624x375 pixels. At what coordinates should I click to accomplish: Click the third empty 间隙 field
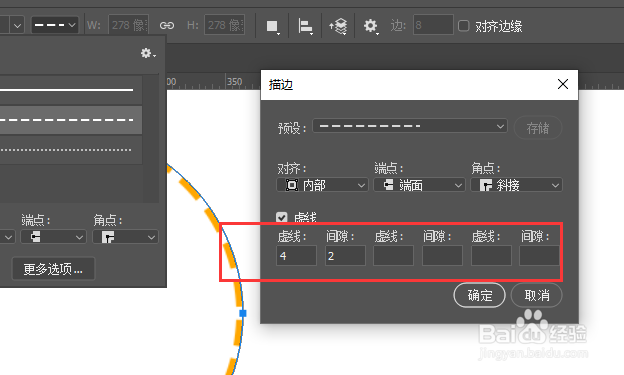click(539, 256)
